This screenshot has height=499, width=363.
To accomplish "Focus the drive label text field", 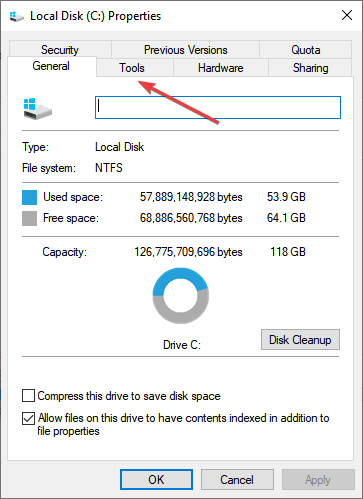I will point(218,107).
